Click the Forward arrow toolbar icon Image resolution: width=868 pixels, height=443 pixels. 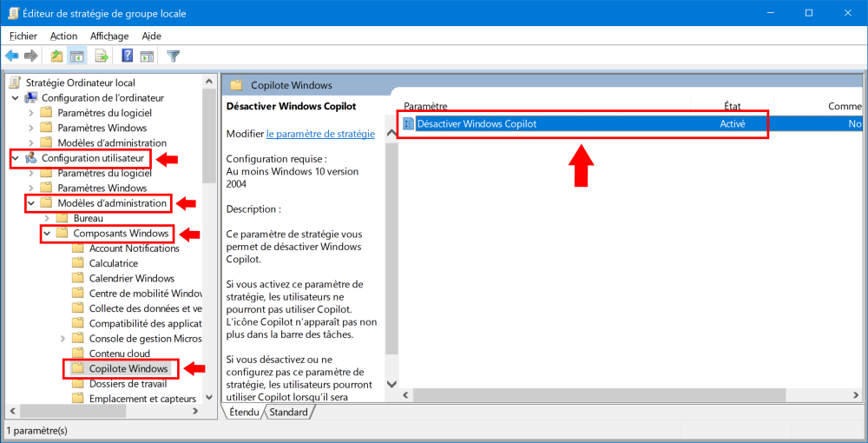click(x=31, y=56)
